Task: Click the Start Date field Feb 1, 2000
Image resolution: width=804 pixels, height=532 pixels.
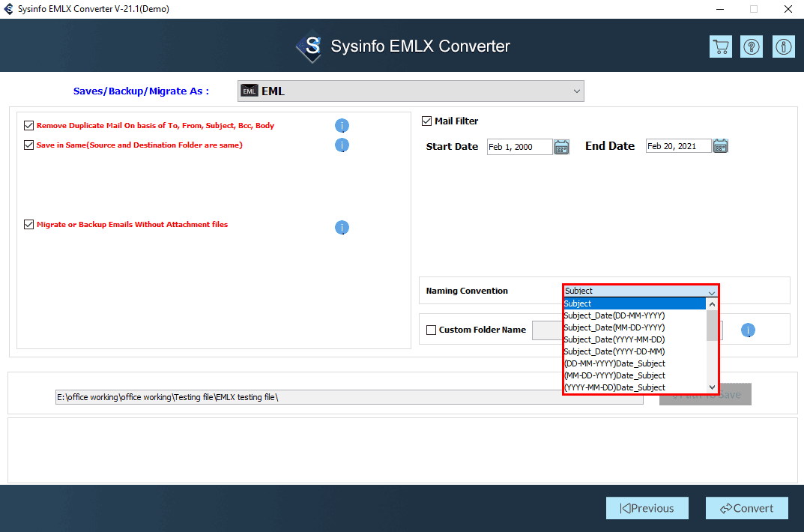Action: point(519,147)
